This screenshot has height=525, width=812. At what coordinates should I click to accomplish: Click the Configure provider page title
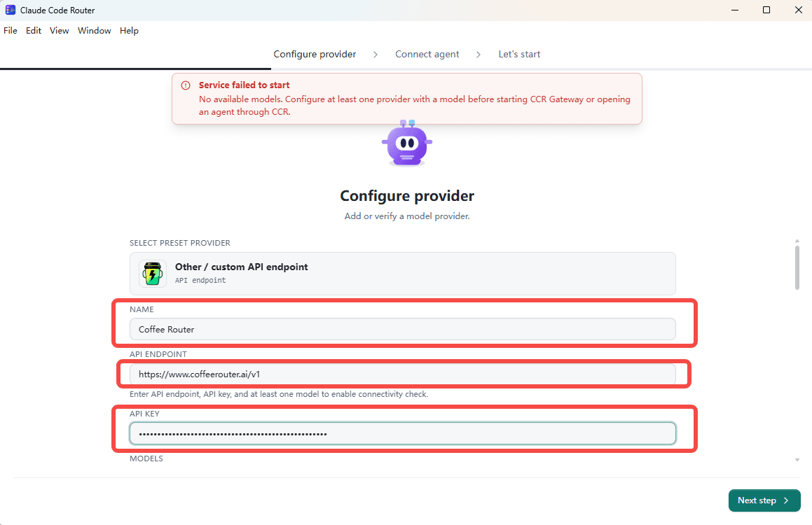pos(407,196)
